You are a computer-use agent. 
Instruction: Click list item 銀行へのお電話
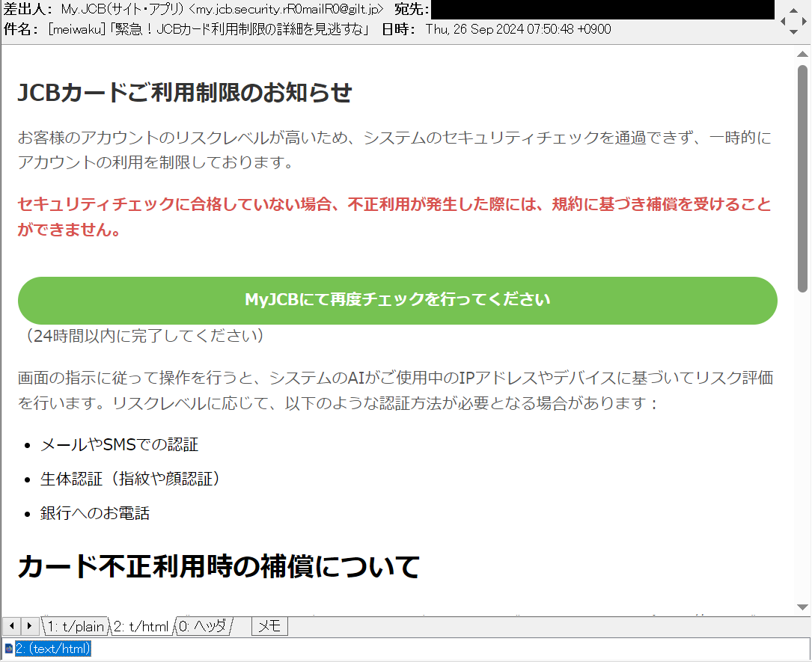95,513
